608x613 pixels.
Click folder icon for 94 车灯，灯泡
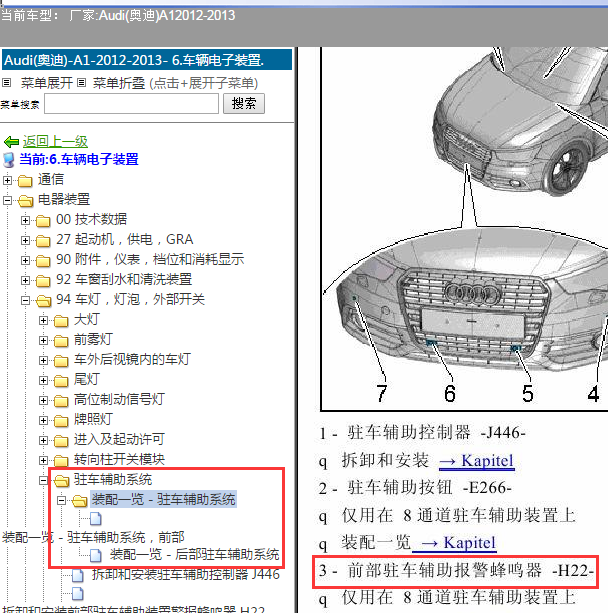43,301
